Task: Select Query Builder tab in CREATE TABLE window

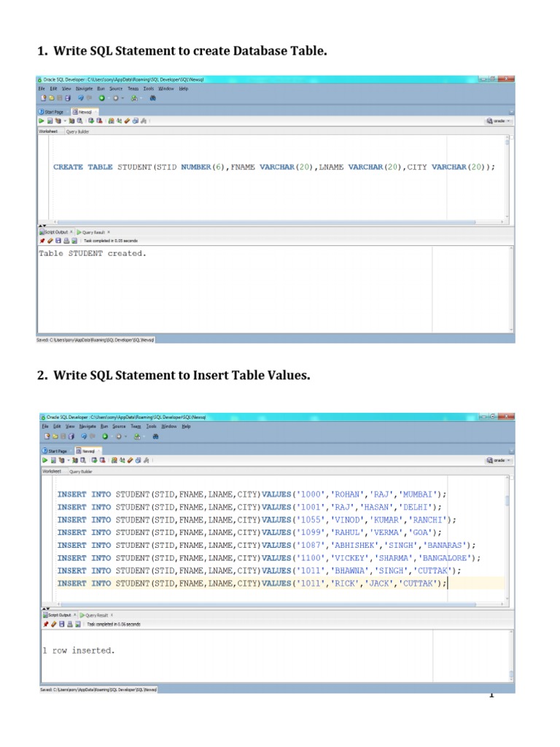Action: tap(77, 131)
